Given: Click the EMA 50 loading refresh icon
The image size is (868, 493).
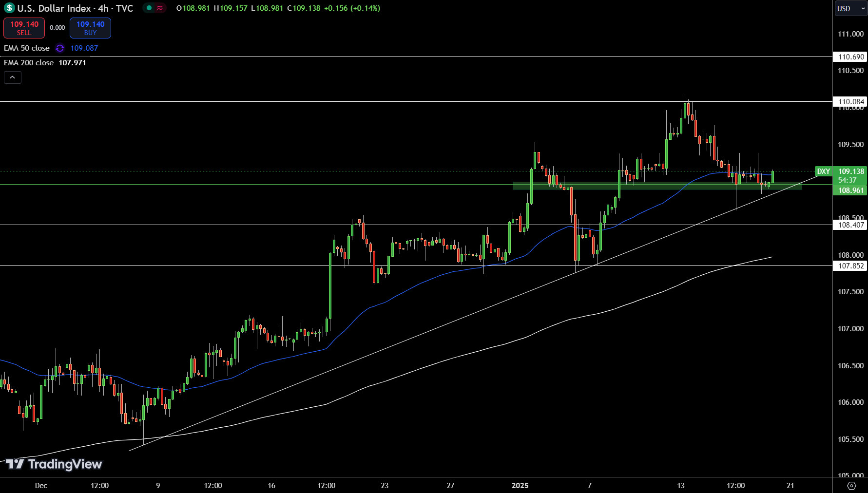Looking at the screenshot, I should 60,48.
